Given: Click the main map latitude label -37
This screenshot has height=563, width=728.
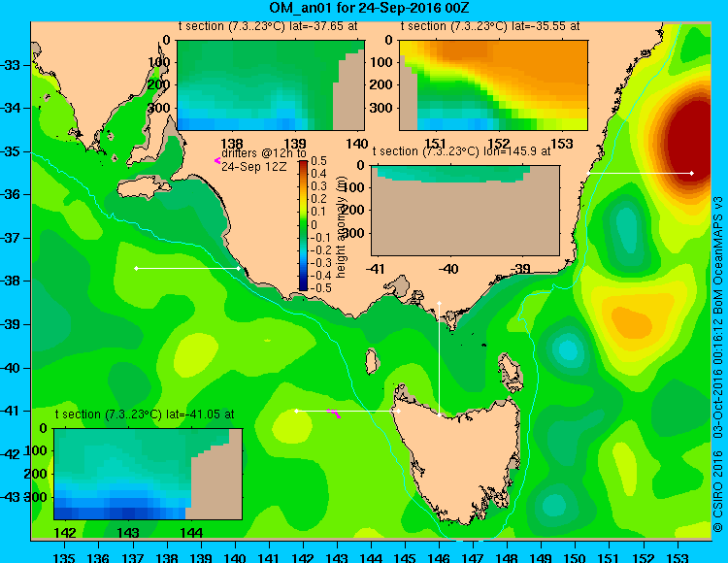Looking at the screenshot, I should pos(11,238).
